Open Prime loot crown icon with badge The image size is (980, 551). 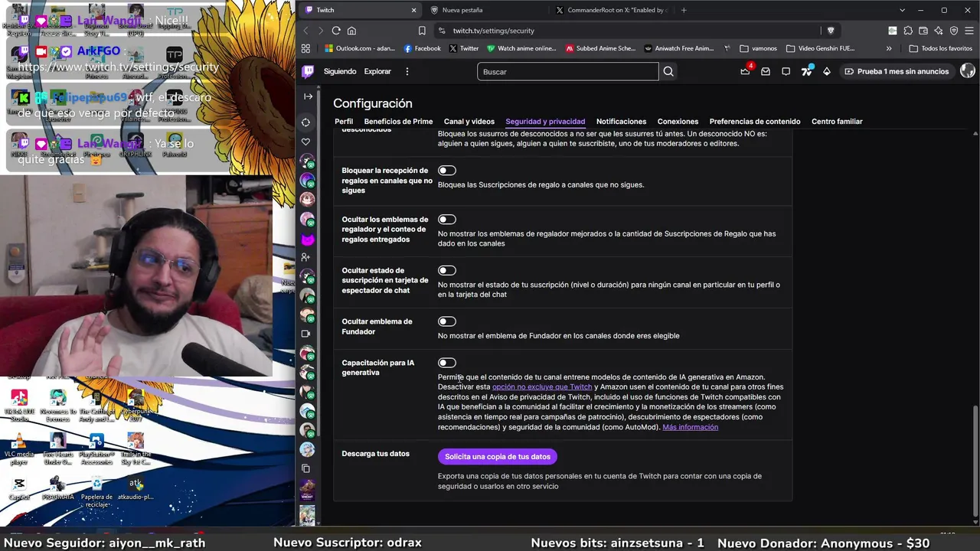pyautogui.click(x=745, y=71)
